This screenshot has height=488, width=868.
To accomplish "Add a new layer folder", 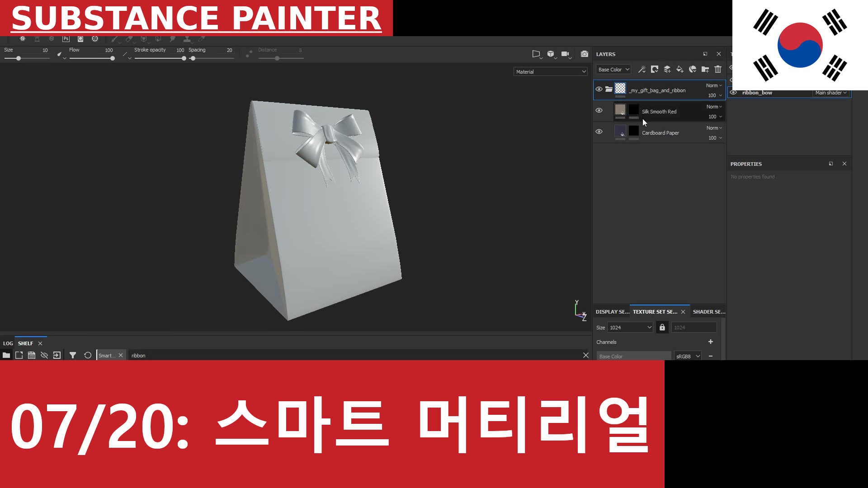I will [x=705, y=69].
